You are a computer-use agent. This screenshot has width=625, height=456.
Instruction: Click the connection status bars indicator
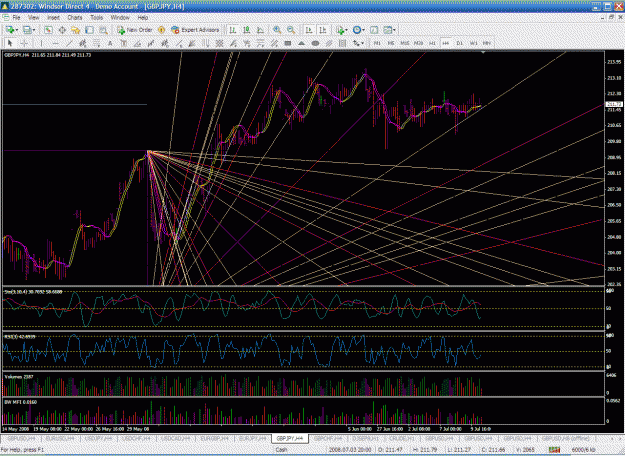[554, 450]
